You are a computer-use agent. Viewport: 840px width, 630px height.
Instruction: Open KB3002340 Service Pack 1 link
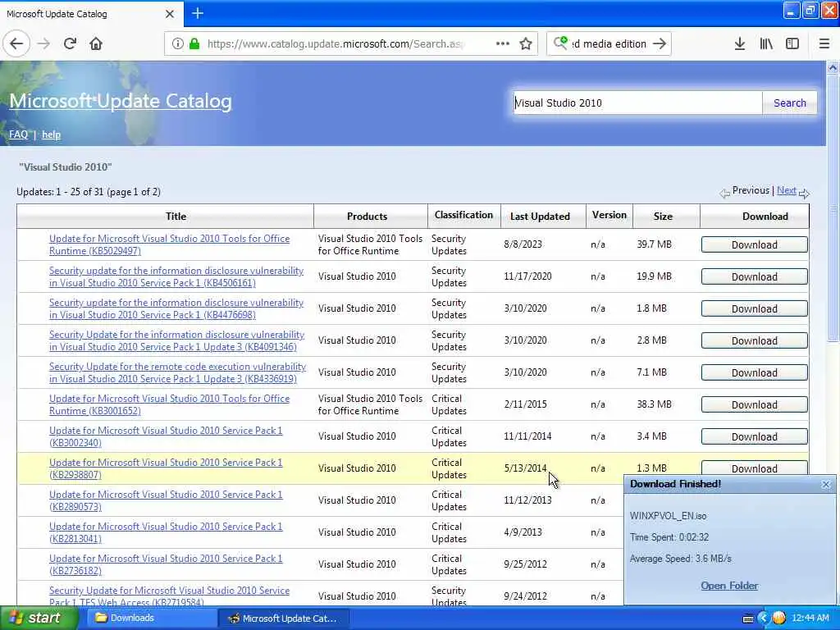click(x=166, y=436)
